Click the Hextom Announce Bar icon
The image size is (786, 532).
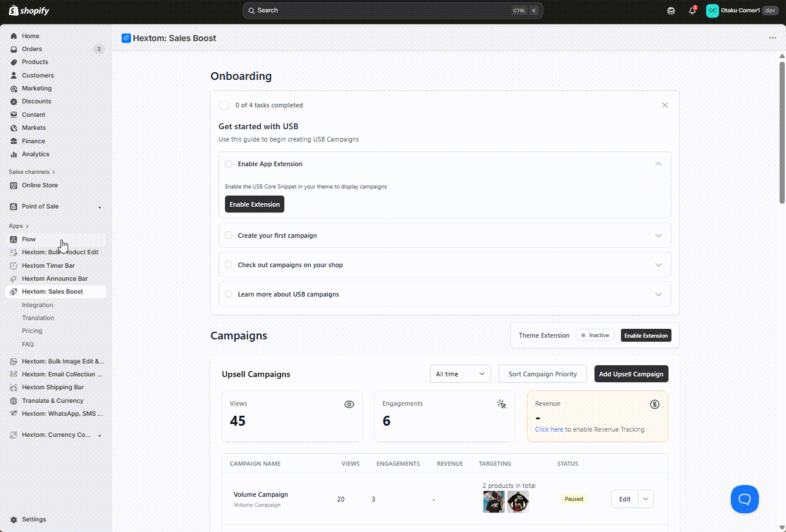(x=14, y=279)
